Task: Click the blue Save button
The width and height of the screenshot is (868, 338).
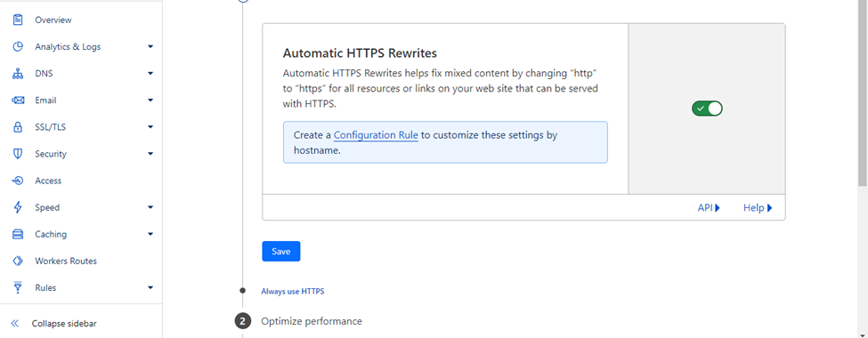Action: pyautogui.click(x=281, y=251)
